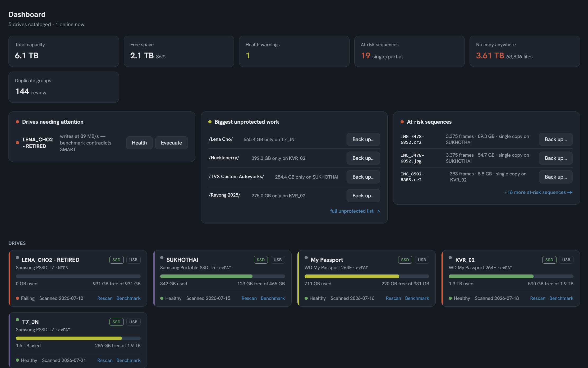This screenshot has height=368, width=588.
Task: Click the My Passport usage bar
Action: click(367, 276)
